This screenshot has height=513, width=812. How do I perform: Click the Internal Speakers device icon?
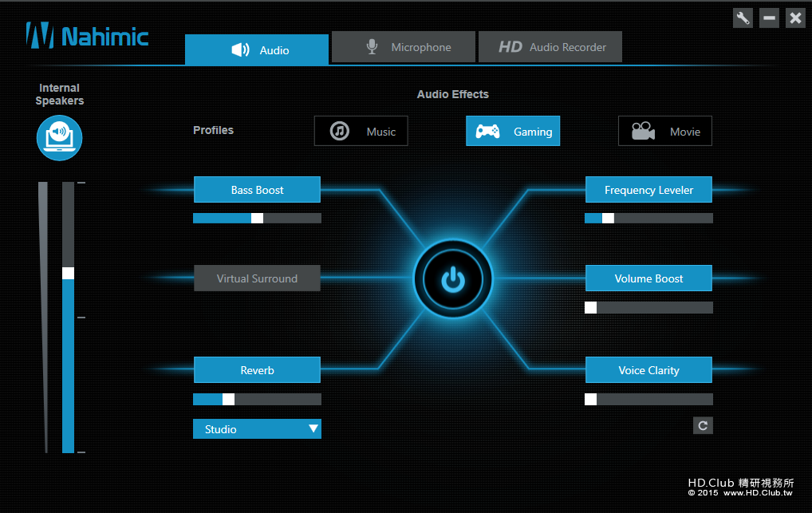coord(60,138)
